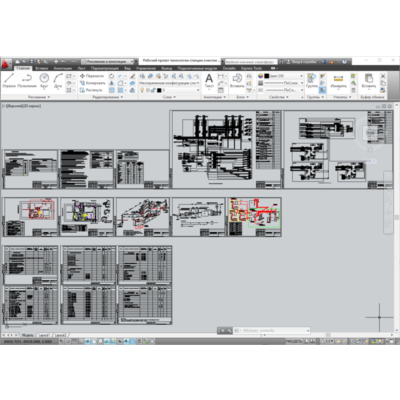
Task: Open the Layout1 sheet tab
Action: click(44, 335)
